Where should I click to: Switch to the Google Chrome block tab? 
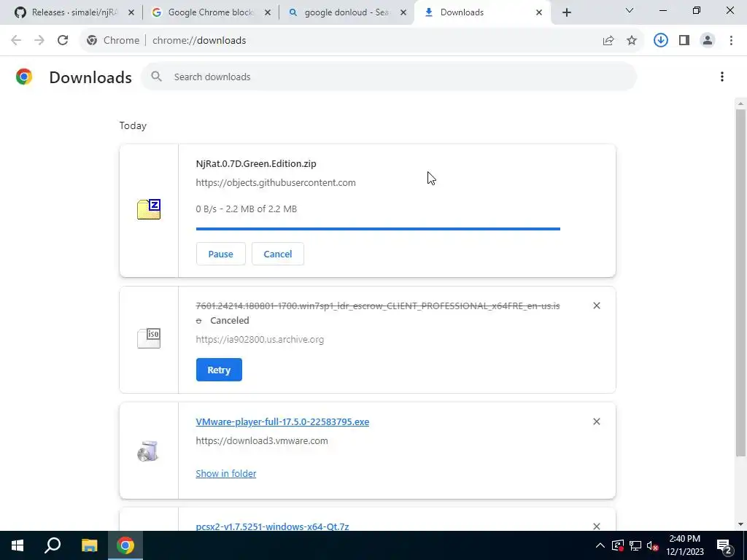pyautogui.click(x=209, y=12)
